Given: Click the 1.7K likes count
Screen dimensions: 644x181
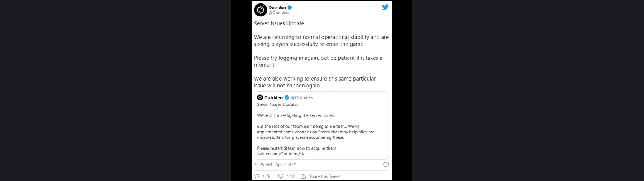Looking at the screenshot, I should click(x=267, y=176).
